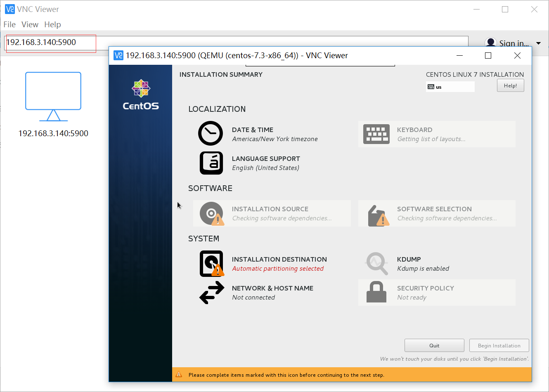Open Installation Destination disk icon
Screen dimensions: 549x392
pyautogui.click(x=212, y=264)
